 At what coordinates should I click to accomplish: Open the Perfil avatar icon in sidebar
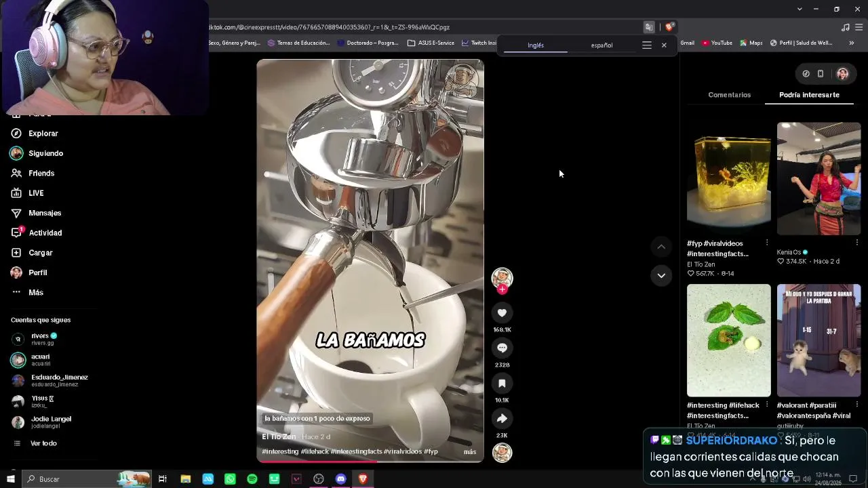[x=16, y=272]
